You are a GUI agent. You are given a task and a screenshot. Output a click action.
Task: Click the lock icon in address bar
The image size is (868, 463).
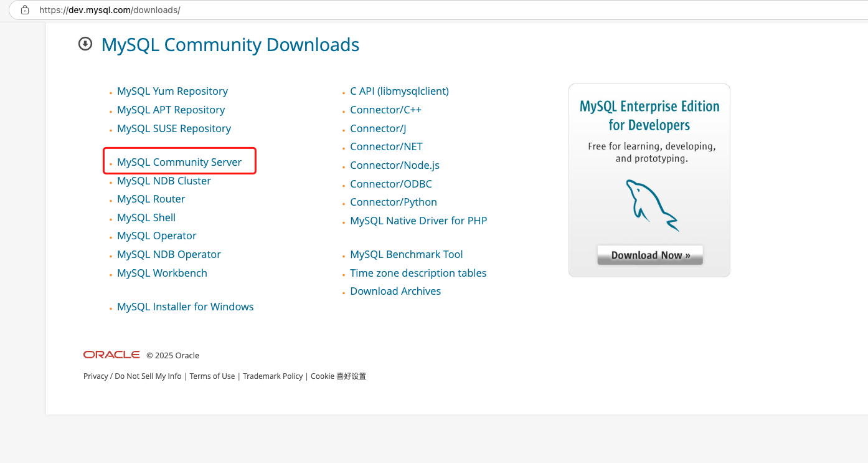click(x=25, y=10)
